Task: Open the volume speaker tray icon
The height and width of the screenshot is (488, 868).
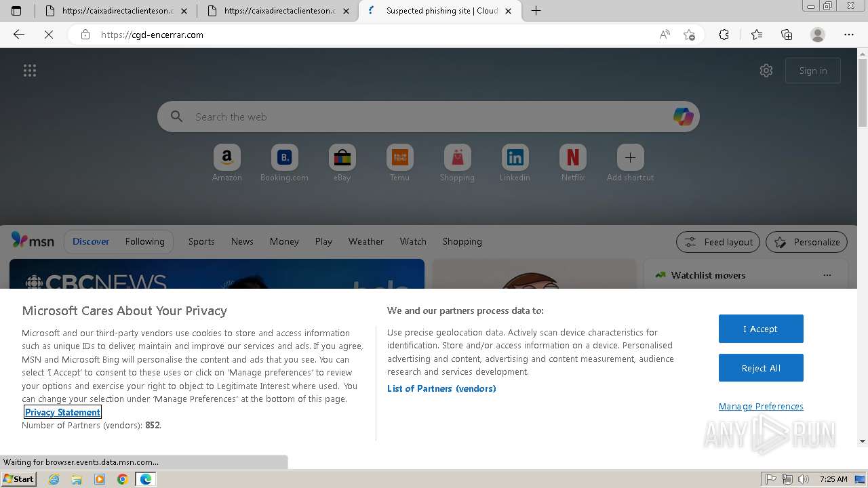Action: click(804, 479)
